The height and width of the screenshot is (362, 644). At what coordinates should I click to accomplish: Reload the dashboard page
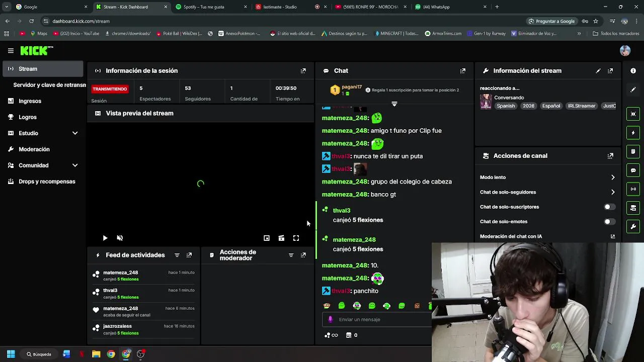coord(31,21)
